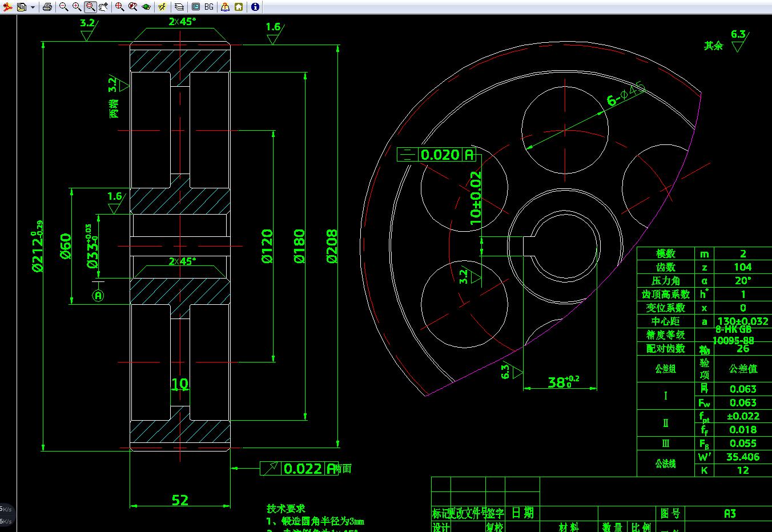
Task: Click the 技术要求 heading text
Action: 286,508
